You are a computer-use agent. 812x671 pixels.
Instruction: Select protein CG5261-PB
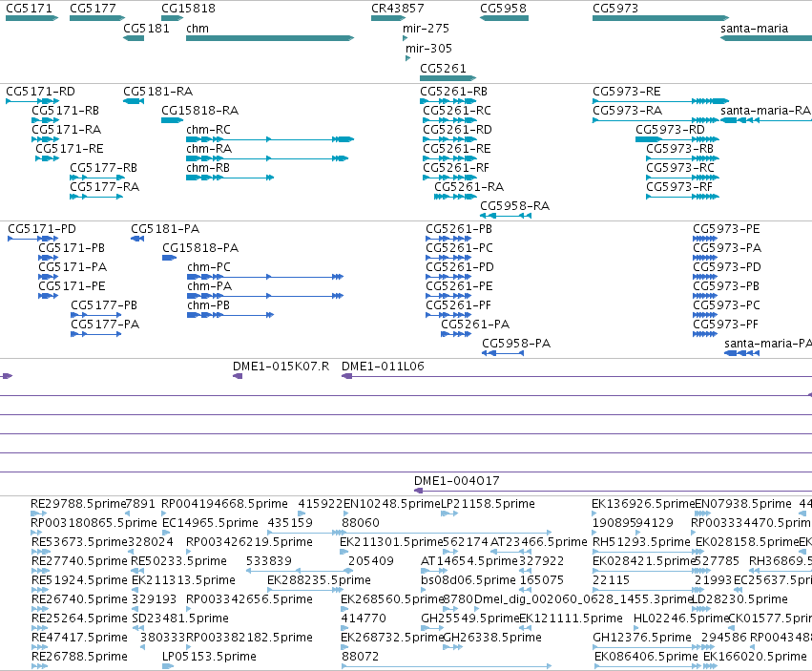448,239
